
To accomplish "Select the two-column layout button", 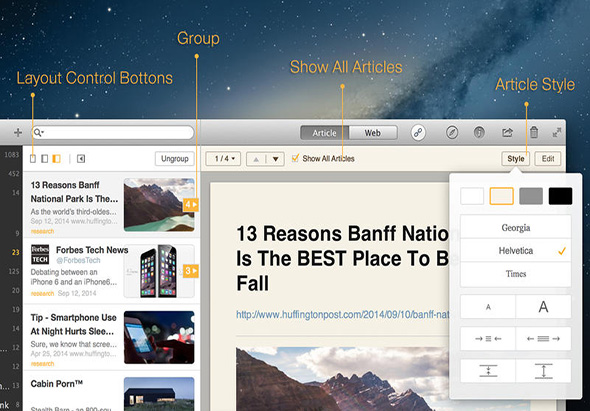I will pos(44,159).
